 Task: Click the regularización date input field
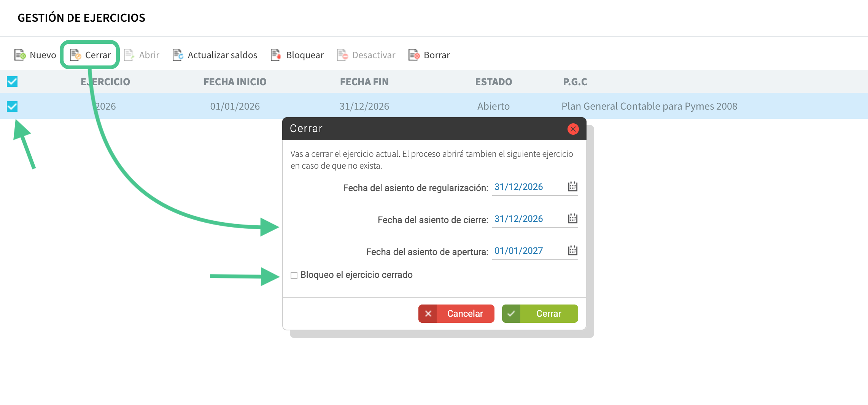(x=527, y=187)
